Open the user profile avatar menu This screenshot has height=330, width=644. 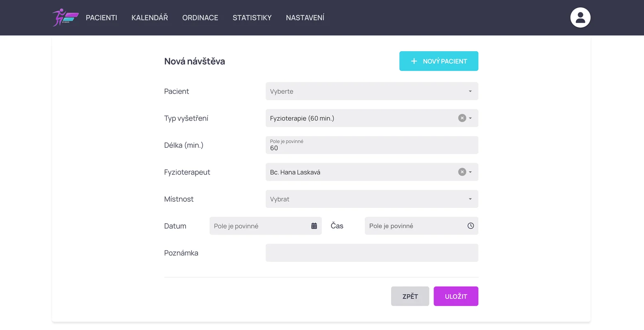[x=580, y=17]
